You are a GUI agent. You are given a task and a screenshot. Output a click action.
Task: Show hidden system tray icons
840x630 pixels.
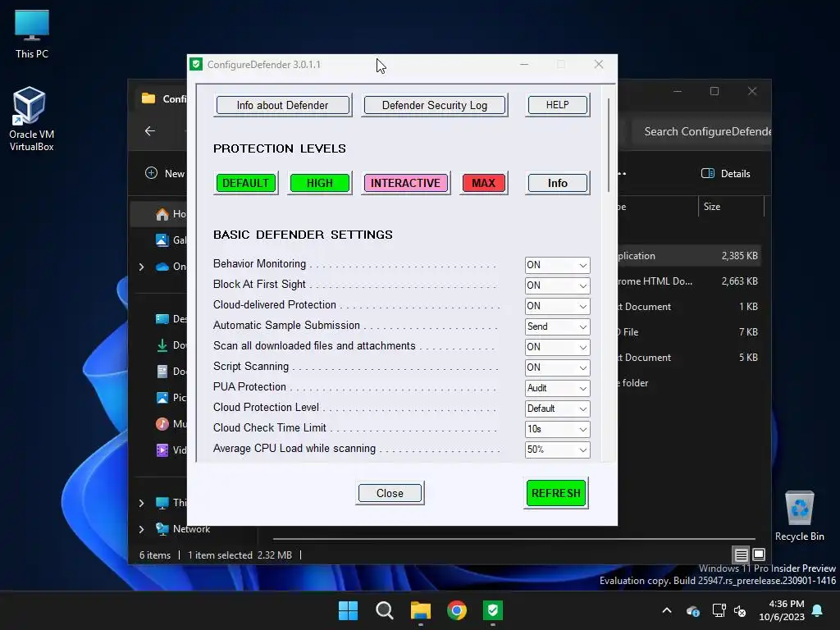click(x=667, y=610)
